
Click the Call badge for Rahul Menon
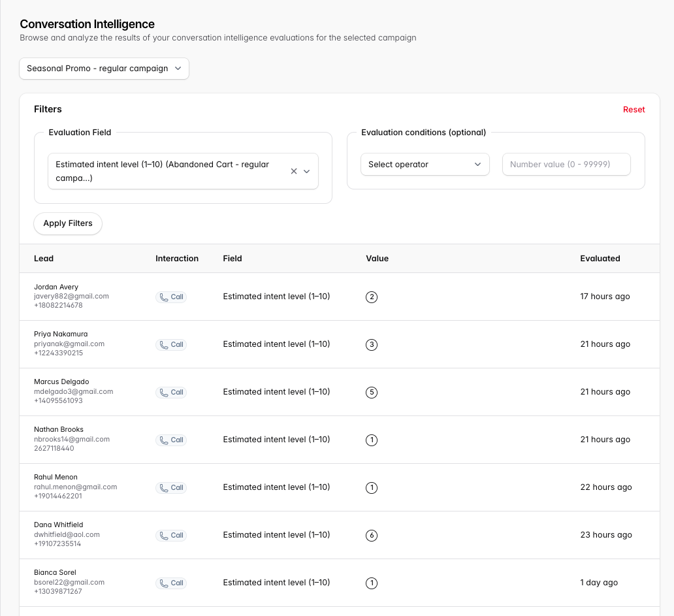(x=171, y=488)
